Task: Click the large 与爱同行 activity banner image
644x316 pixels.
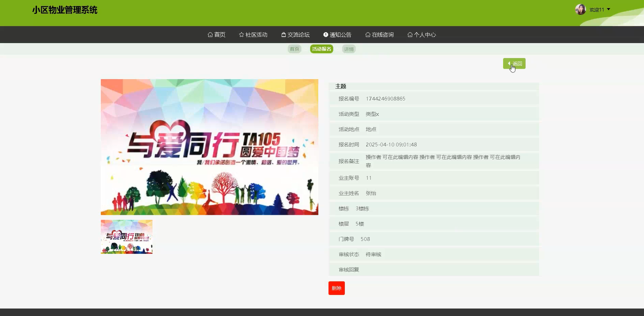Action: (209, 147)
